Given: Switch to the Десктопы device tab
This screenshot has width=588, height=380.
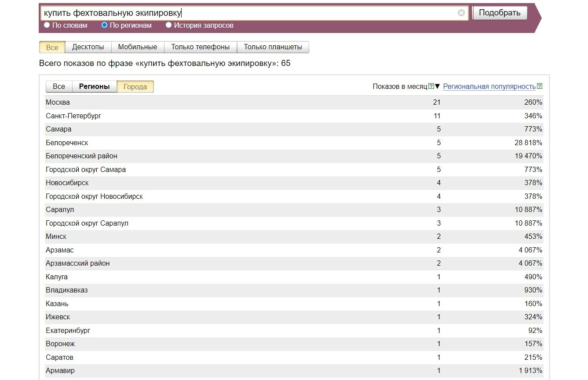Looking at the screenshot, I should (x=88, y=47).
